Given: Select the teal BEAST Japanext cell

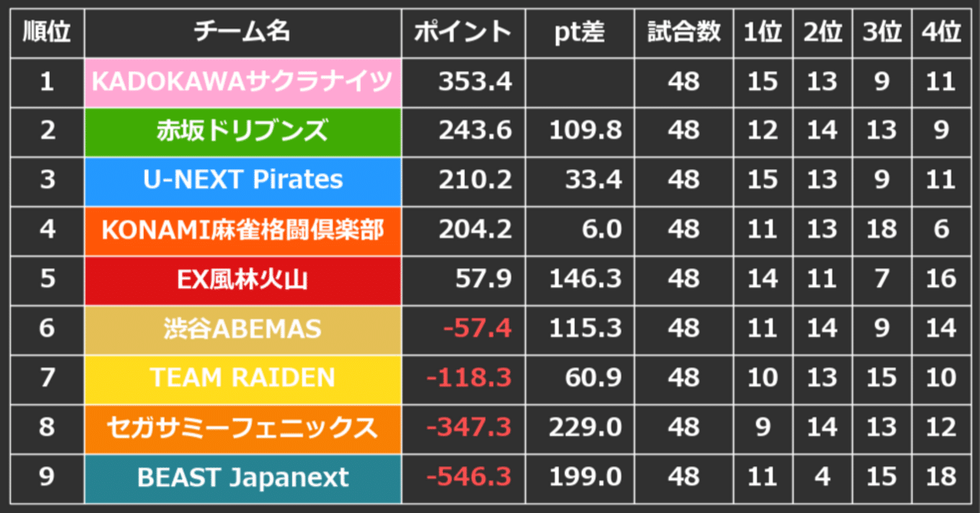Looking at the screenshot, I should coord(243,478).
